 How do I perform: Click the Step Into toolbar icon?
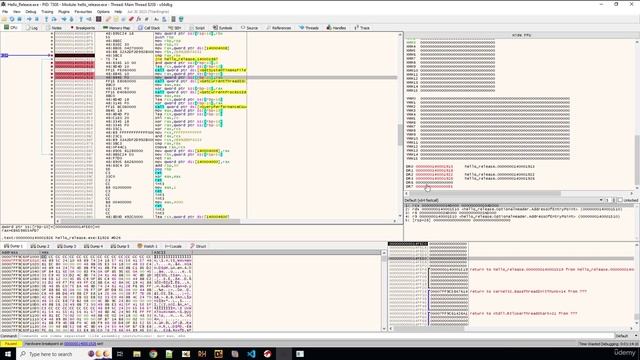tap(46, 19)
